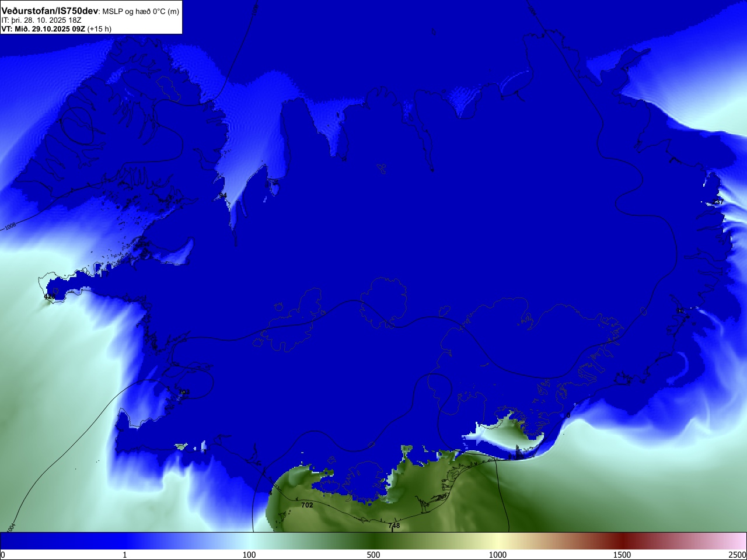Click the 'MSLP og hæð 0°C (m)' caption
This screenshot has width=747, height=560.
coord(141,12)
